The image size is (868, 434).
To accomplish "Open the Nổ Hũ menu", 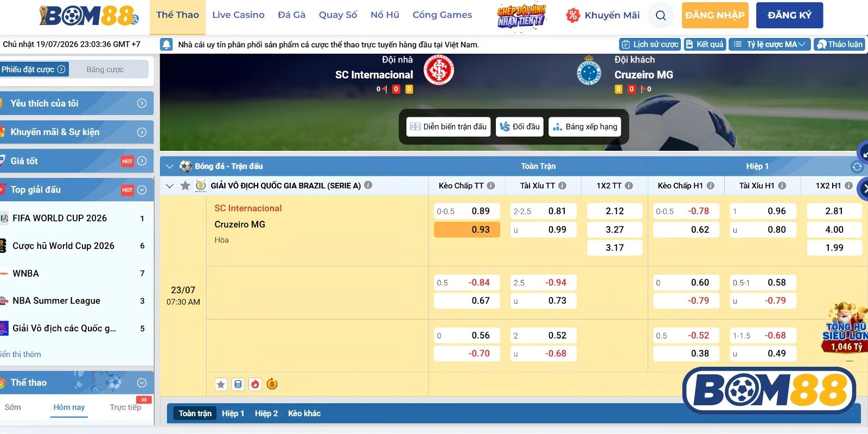I will (x=385, y=15).
